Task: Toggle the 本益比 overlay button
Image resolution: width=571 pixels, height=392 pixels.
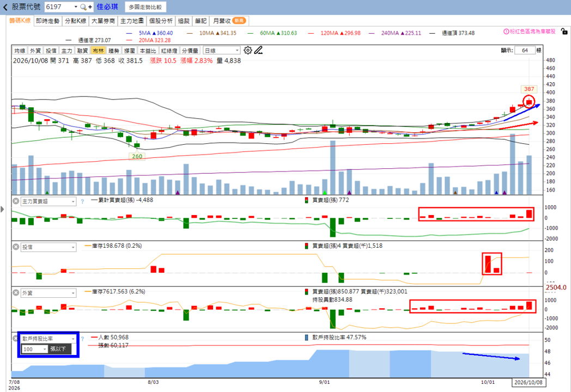Action: pyautogui.click(x=148, y=51)
